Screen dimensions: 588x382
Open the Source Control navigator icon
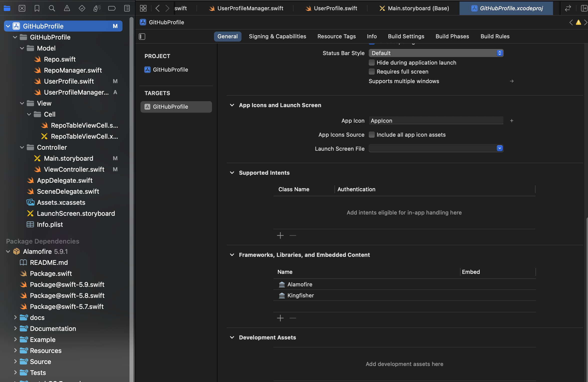click(x=22, y=8)
